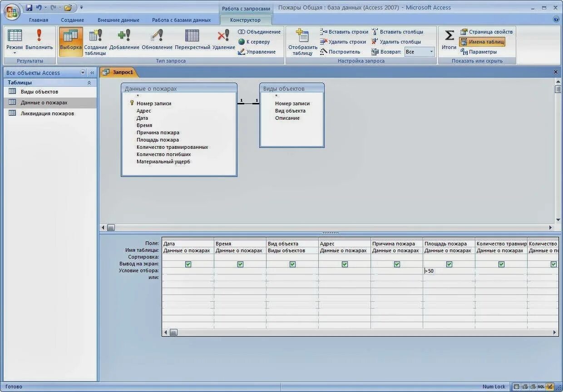563x392 pixels.
Task: Click the К серверу pass-through option
Action: [254, 42]
